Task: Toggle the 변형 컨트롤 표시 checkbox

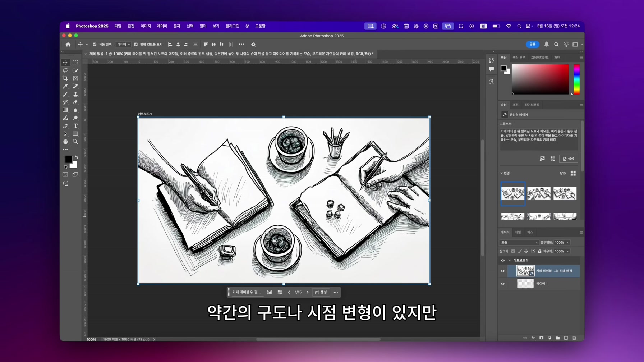Action: coord(136,45)
